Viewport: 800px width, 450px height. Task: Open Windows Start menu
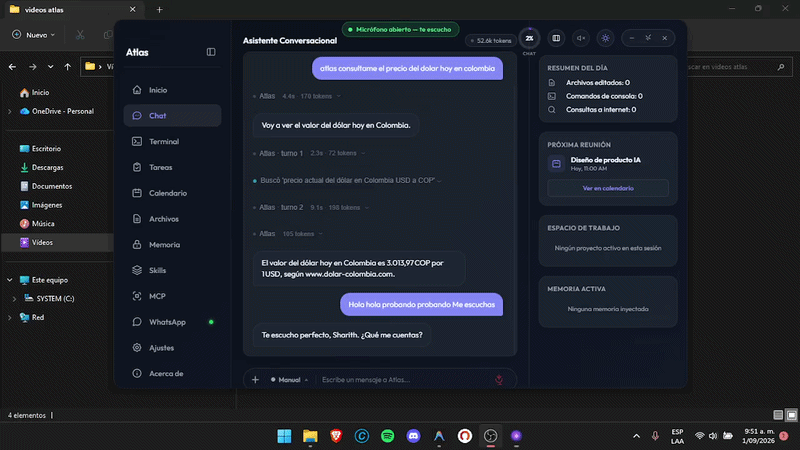[x=284, y=436]
